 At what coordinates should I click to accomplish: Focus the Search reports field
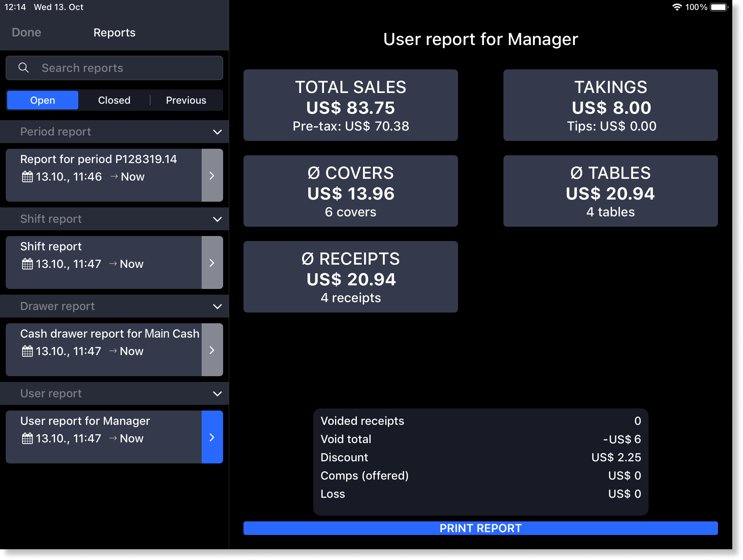tap(114, 68)
